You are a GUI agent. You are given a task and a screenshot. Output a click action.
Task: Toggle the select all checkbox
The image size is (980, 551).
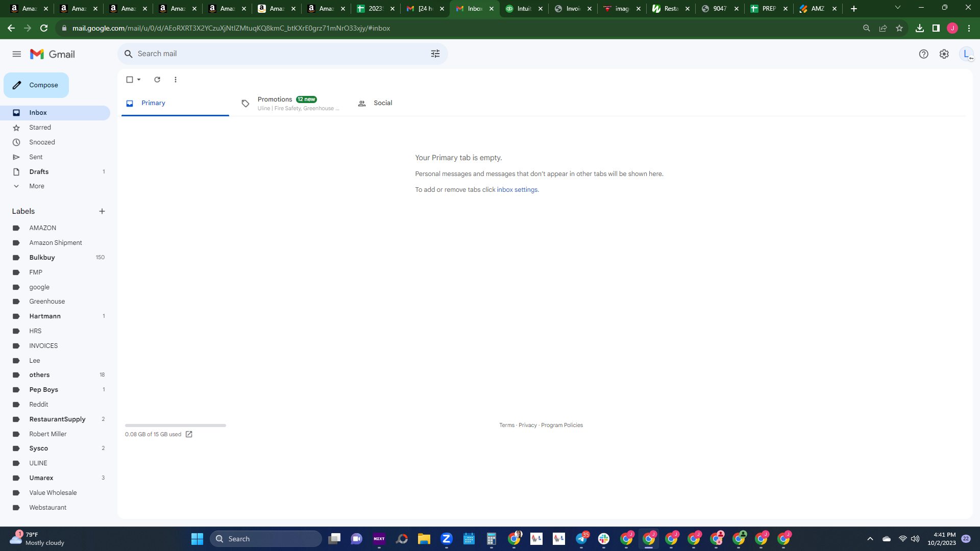click(x=130, y=80)
